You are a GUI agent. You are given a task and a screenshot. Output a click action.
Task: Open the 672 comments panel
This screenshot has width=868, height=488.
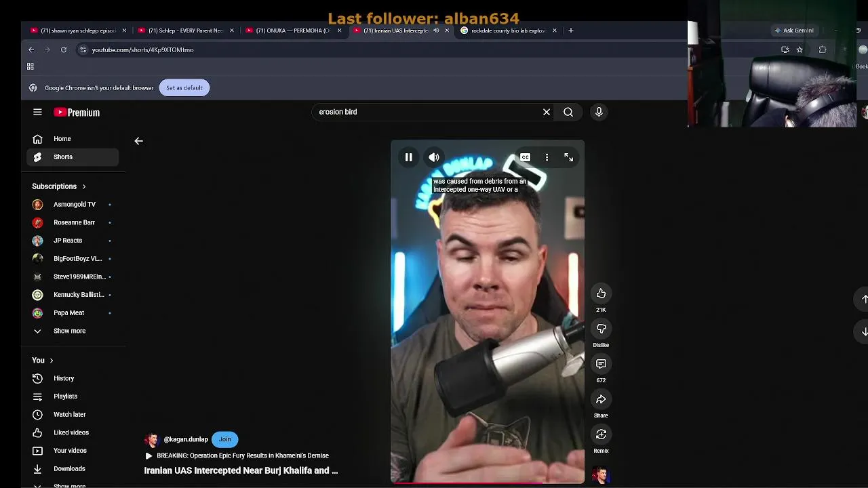point(601,364)
